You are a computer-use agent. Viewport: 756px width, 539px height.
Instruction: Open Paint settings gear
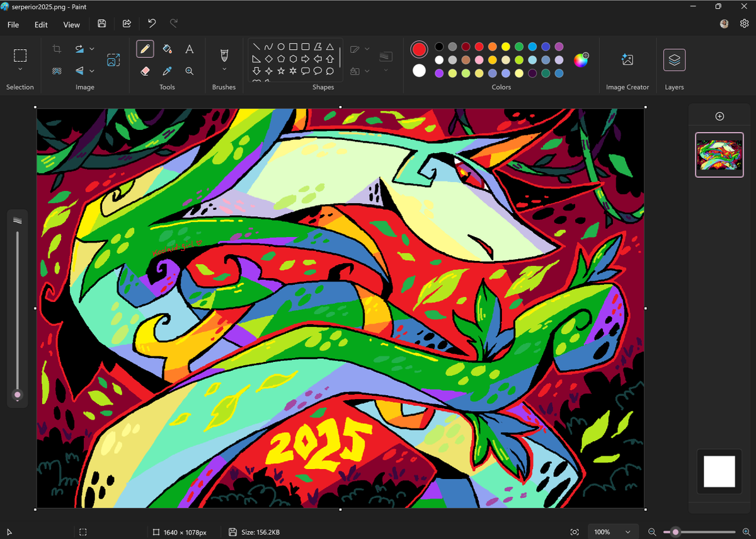(744, 24)
